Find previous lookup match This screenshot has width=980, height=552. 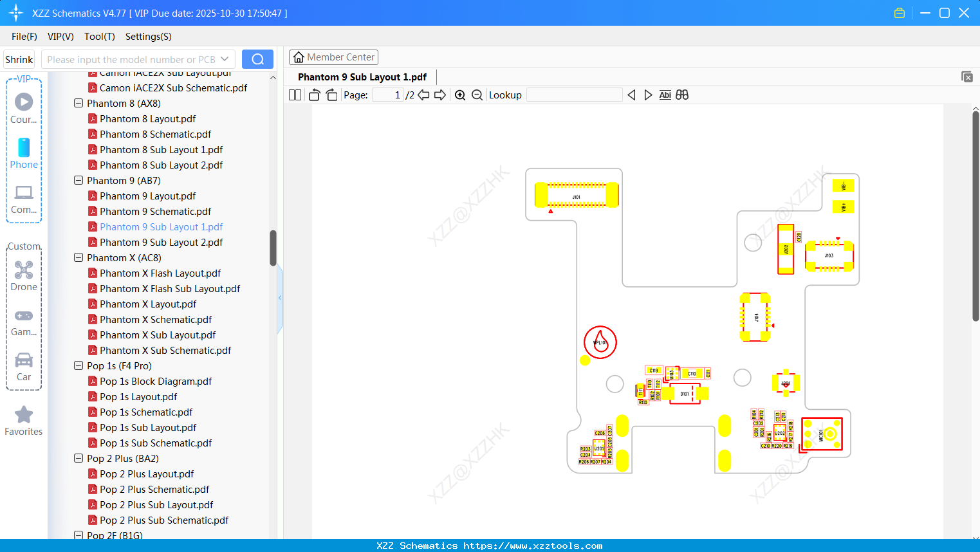click(631, 95)
